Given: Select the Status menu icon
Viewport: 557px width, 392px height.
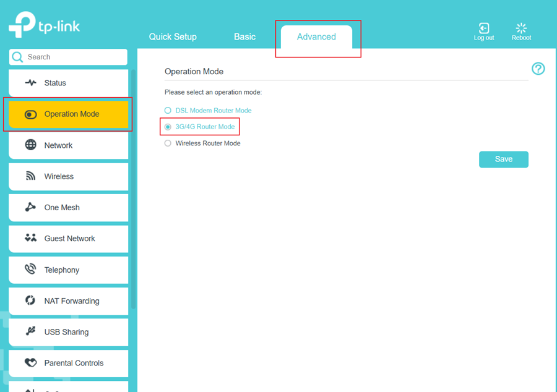Looking at the screenshot, I should 30,82.
